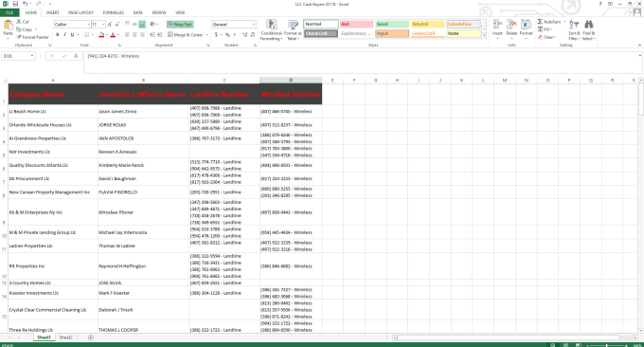Open Format as Table gallery
This screenshot has height=347, width=644.
pyautogui.click(x=293, y=29)
